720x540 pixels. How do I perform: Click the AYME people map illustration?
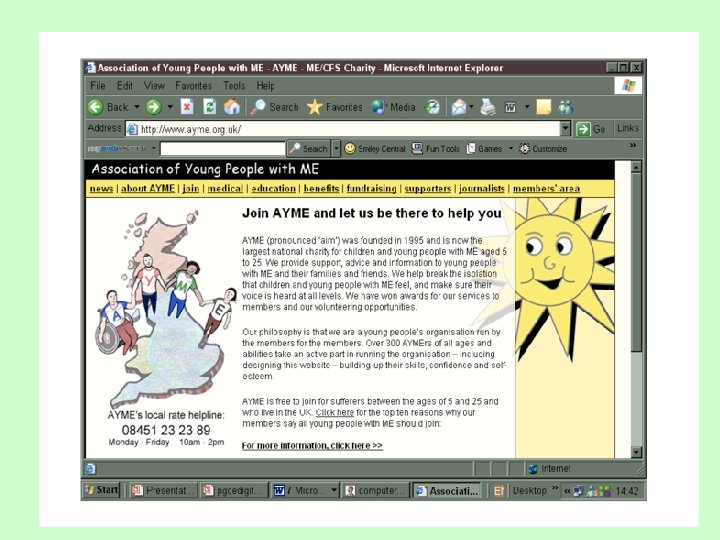tap(166, 308)
